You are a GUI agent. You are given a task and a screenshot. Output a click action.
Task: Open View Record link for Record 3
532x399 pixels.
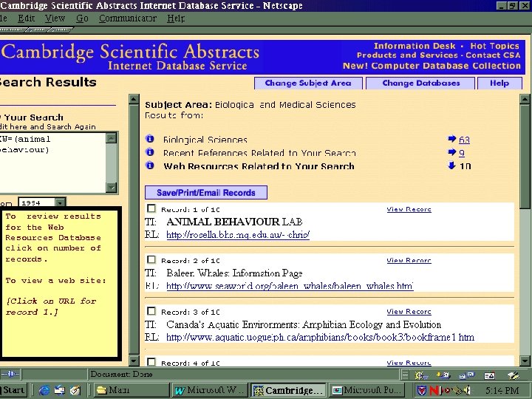(409, 312)
